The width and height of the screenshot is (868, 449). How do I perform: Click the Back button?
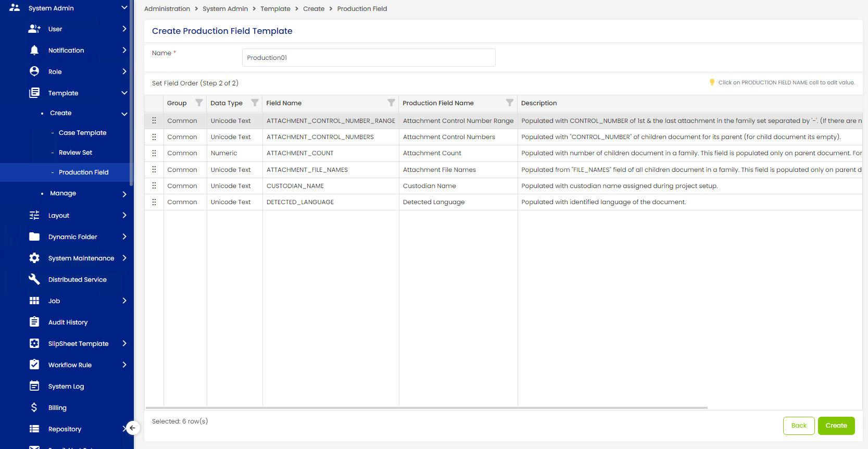[x=799, y=426]
